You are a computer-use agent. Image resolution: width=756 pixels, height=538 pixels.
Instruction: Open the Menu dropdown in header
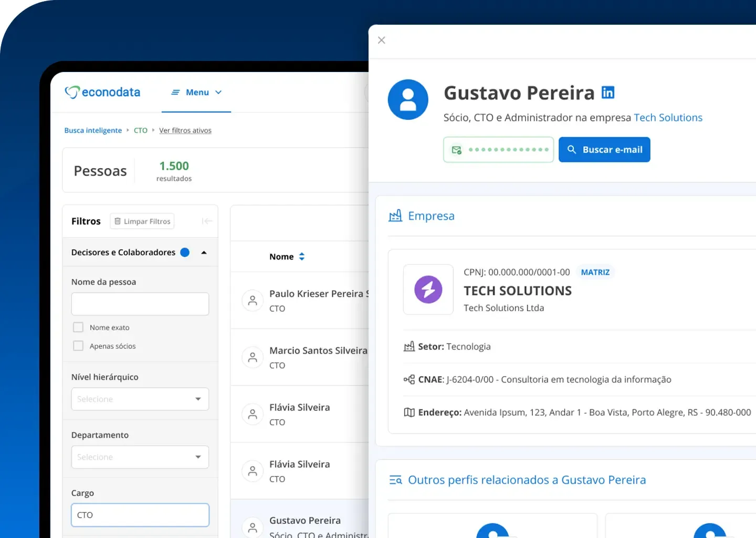[197, 92]
